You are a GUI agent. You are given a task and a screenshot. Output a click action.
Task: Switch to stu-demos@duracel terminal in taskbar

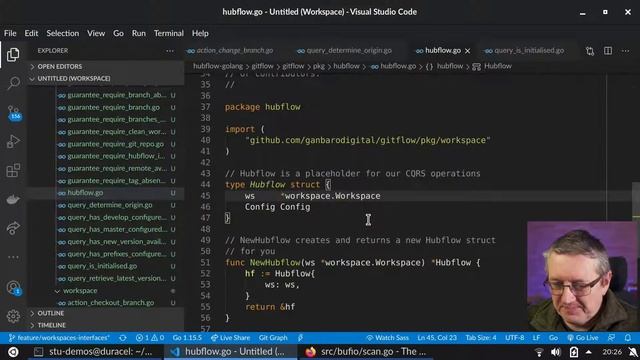(94, 351)
